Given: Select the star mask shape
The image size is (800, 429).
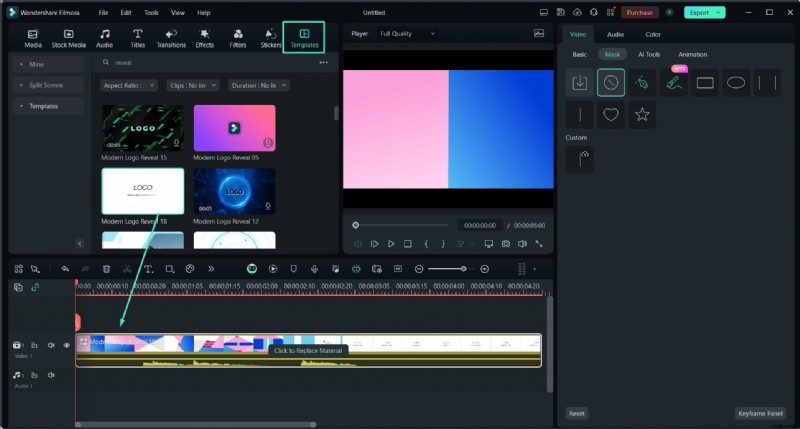Looking at the screenshot, I should point(642,114).
